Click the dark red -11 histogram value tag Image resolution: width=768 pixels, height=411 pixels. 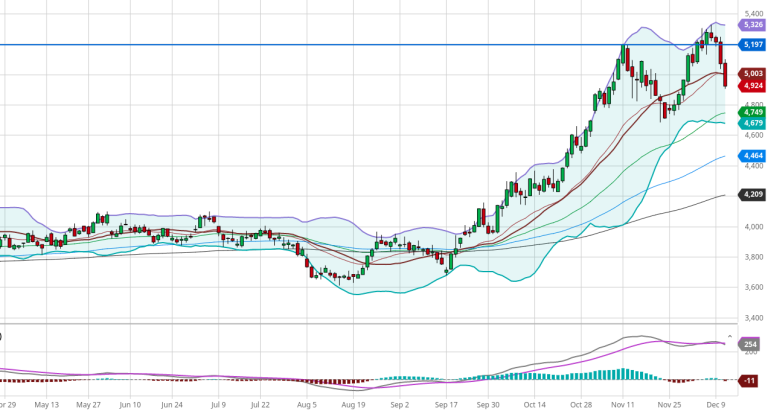[750, 380]
